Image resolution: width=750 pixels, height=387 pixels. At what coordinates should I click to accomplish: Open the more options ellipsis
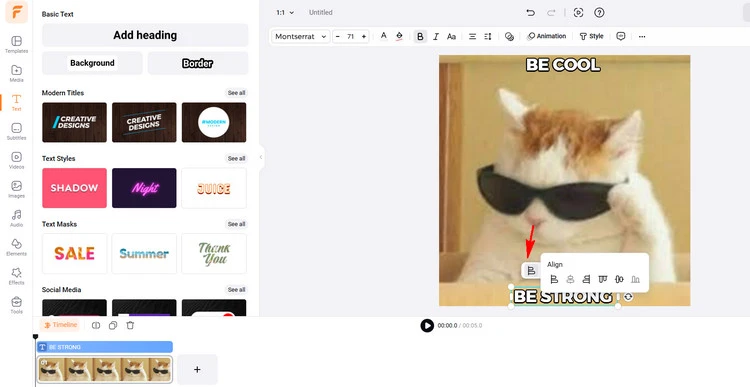pos(642,36)
